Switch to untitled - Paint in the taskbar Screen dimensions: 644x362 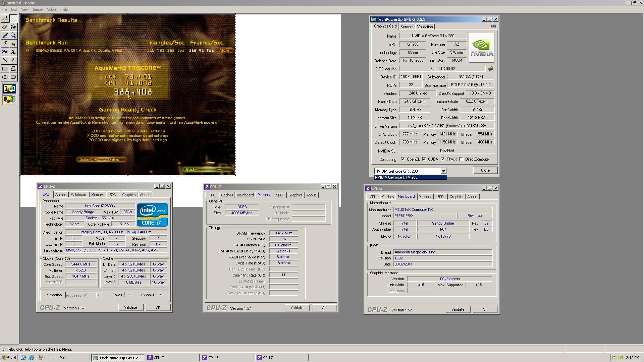63,358
